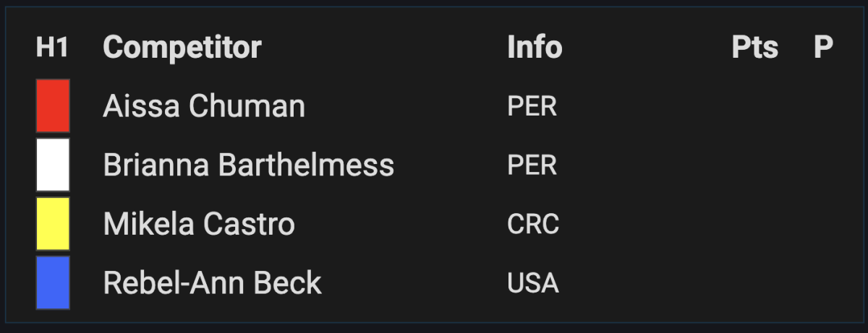The width and height of the screenshot is (868, 333).
Task: Click PER country code for Brianna Barthelmess
Action: pos(532,165)
